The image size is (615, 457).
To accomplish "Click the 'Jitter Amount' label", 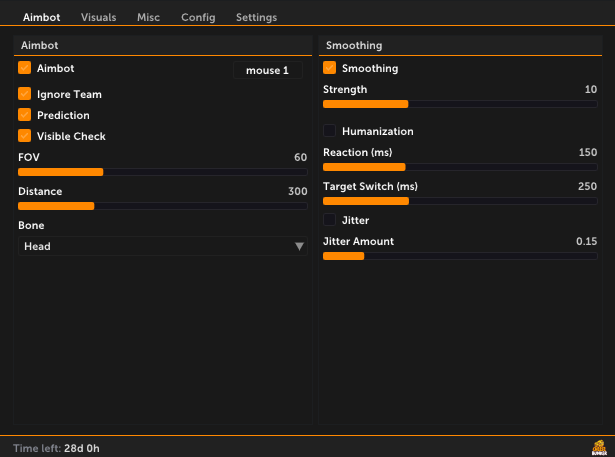I will (x=358, y=241).
